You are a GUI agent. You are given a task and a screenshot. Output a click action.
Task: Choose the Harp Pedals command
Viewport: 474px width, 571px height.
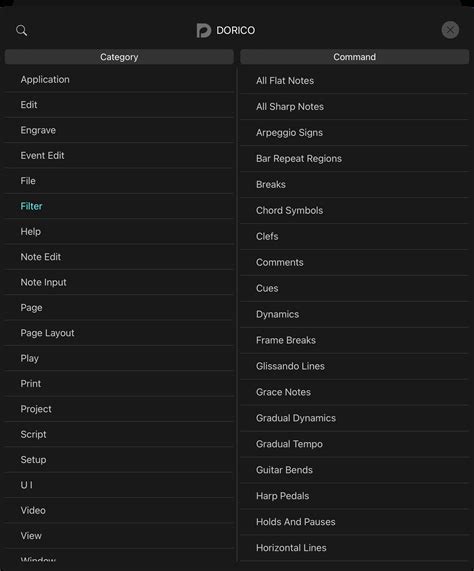355,496
